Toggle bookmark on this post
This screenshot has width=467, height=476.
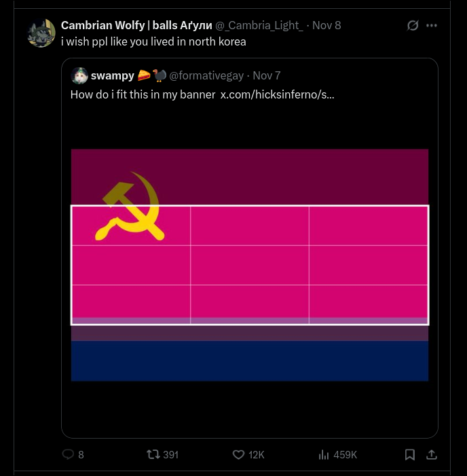410,454
